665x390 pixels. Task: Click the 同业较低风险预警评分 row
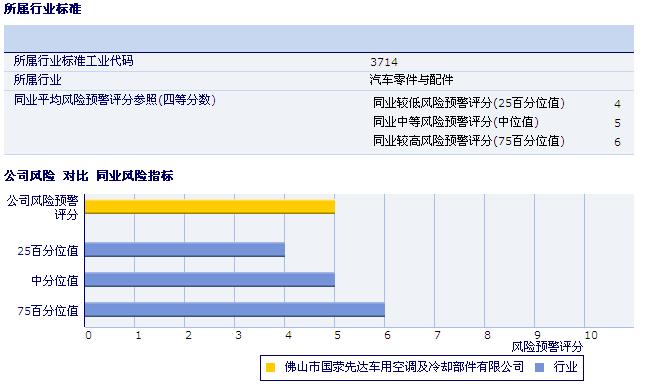tap(497, 103)
